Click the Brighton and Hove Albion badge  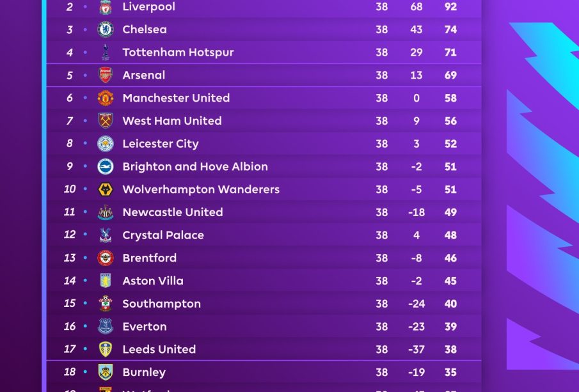106,167
